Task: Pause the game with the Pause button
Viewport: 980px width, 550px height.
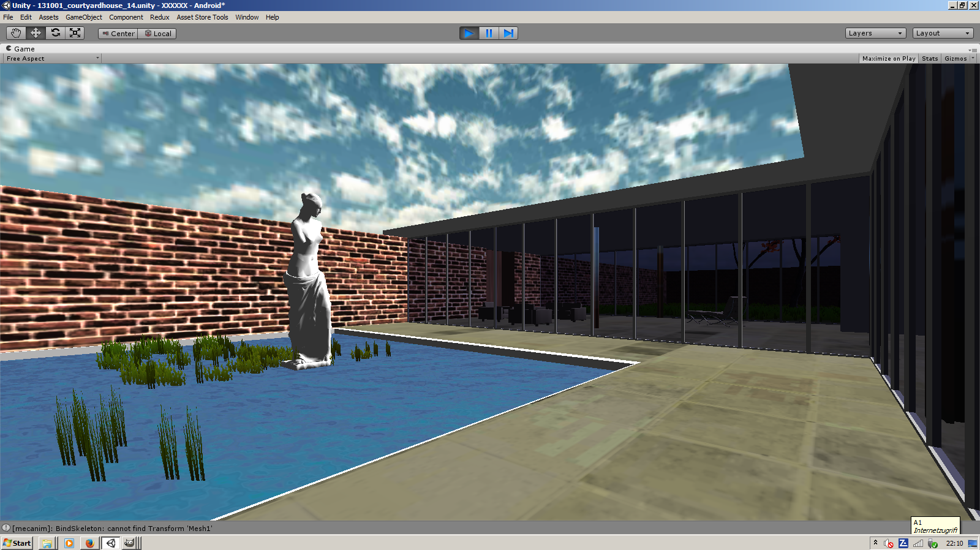Action: [489, 33]
